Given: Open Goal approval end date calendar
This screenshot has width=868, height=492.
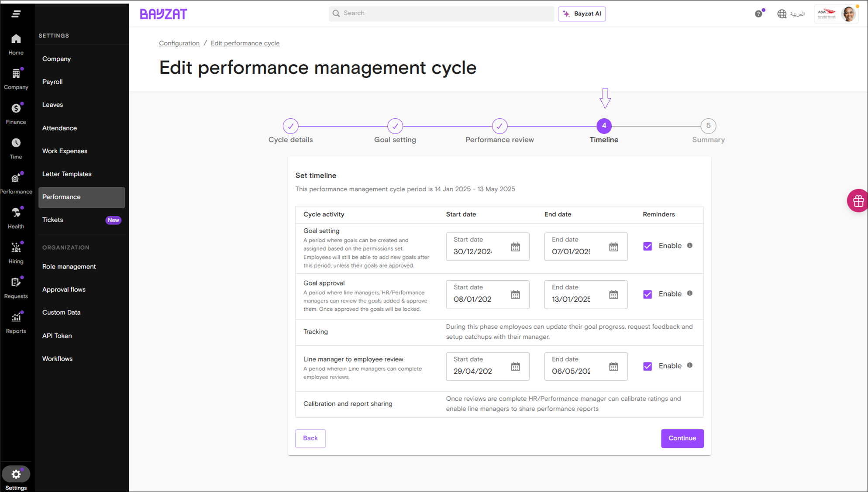Looking at the screenshot, I should 613,295.
